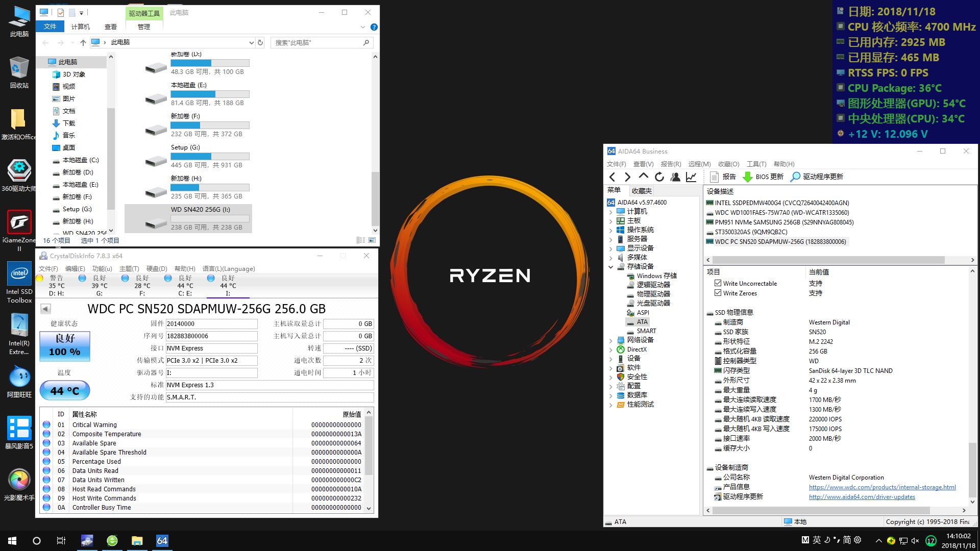
Task: Collapse the 存储设备 tree node
Action: tap(610, 266)
